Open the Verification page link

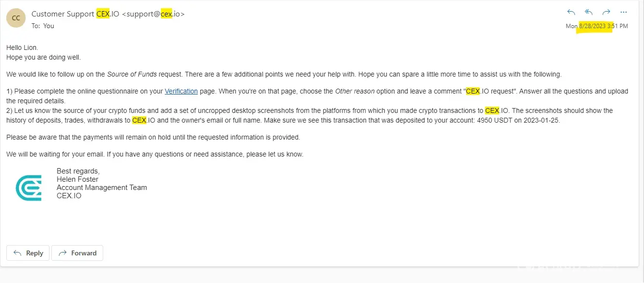point(181,91)
